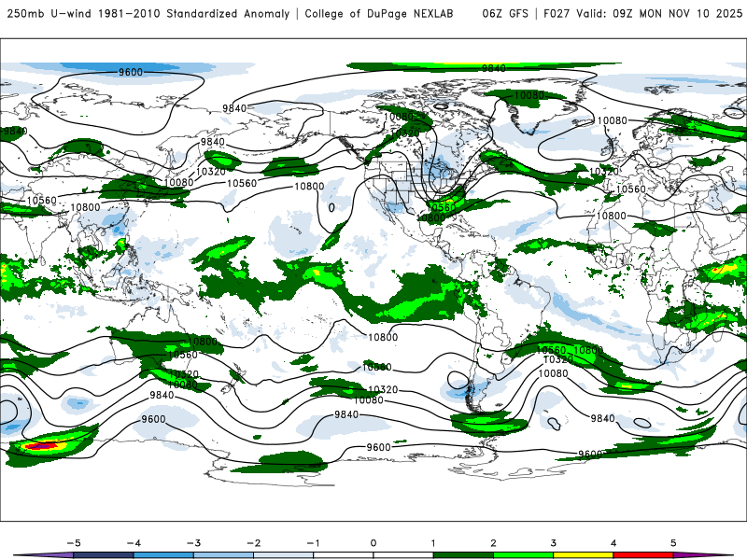Click the blue -4-to-3 colorbar segment
This screenshot has height=560, width=747.
163,555
